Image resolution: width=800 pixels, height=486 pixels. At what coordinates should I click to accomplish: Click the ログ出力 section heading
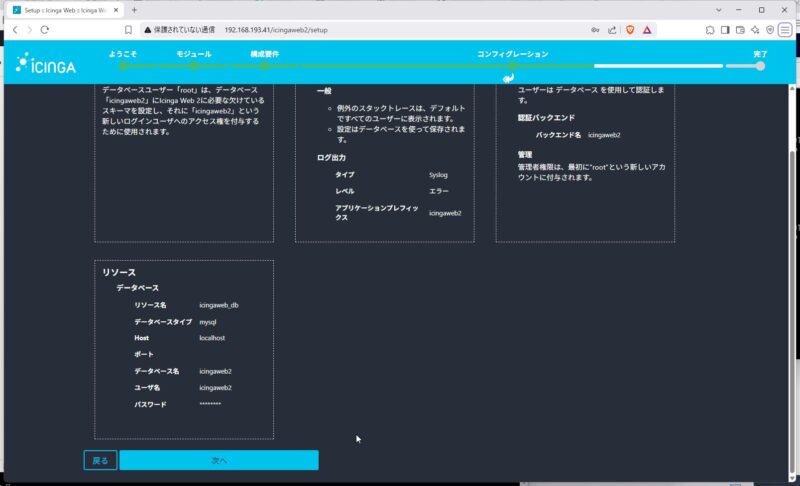[331, 158]
